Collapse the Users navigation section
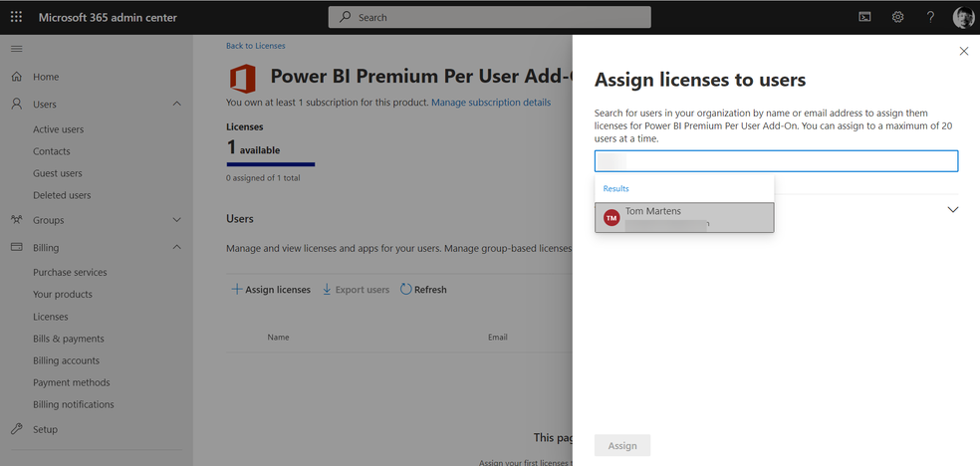The height and width of the screenshot is (466, 980). pyautogui.click(x=177, y=105)
